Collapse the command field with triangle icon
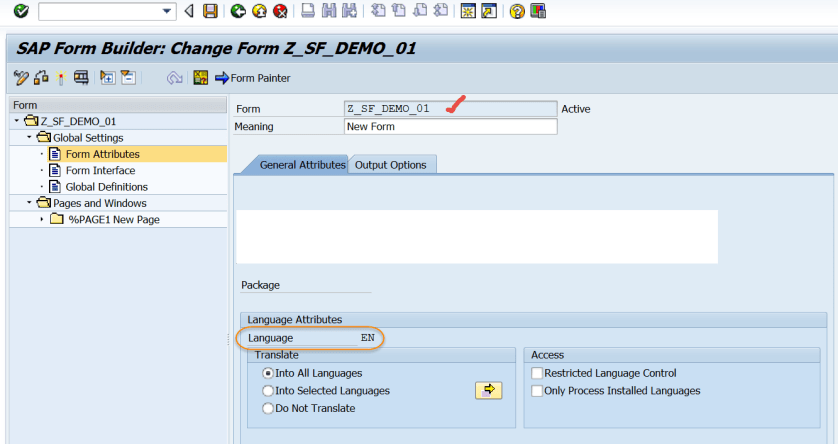The width and height of the screenshot is (838, 444). 189,11
